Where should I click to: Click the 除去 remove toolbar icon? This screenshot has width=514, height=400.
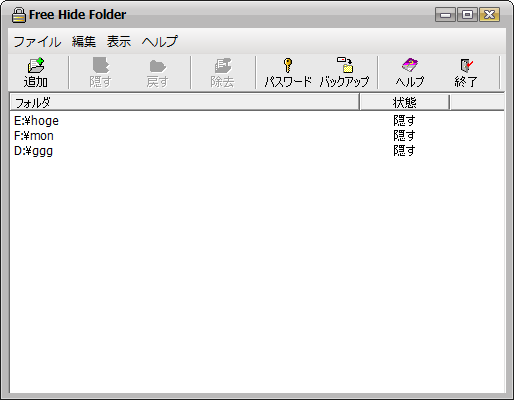pos(223,65)
